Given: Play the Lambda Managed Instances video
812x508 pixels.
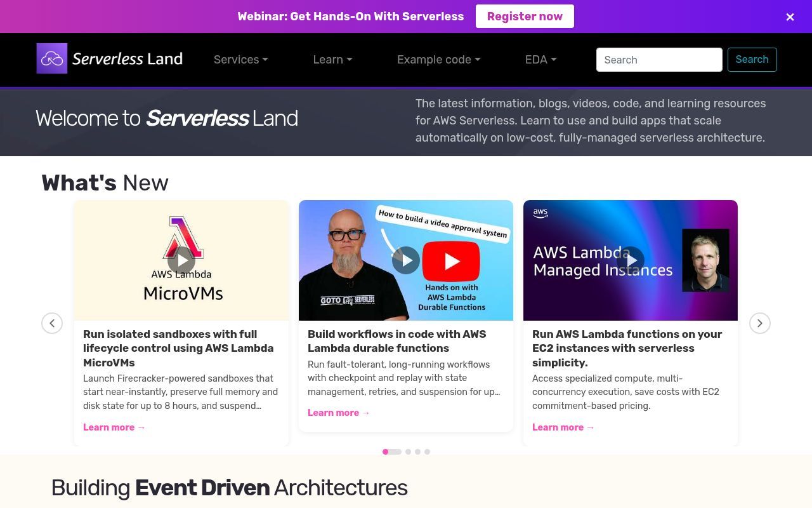Looking at the screenshot, I should (x=631, y=260).
